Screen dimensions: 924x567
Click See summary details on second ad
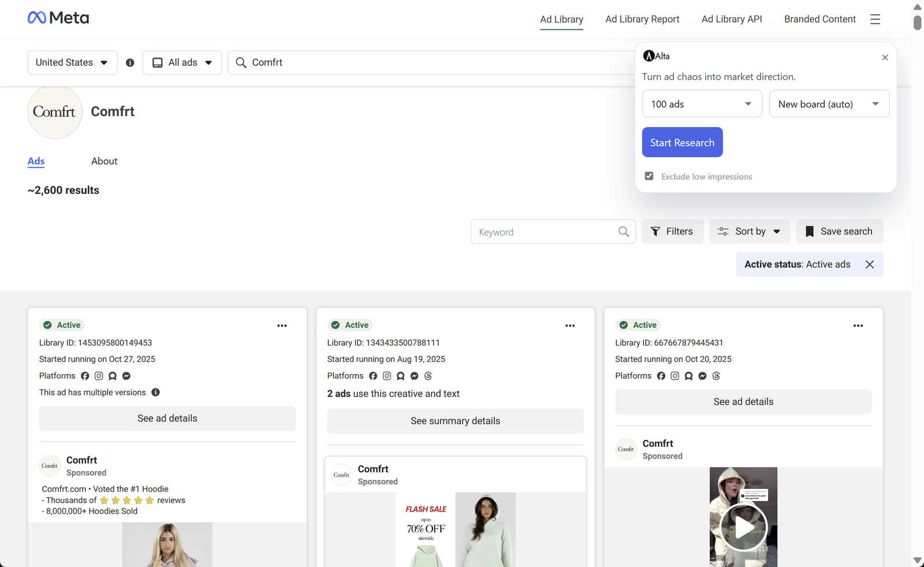[x=455, y=421]
